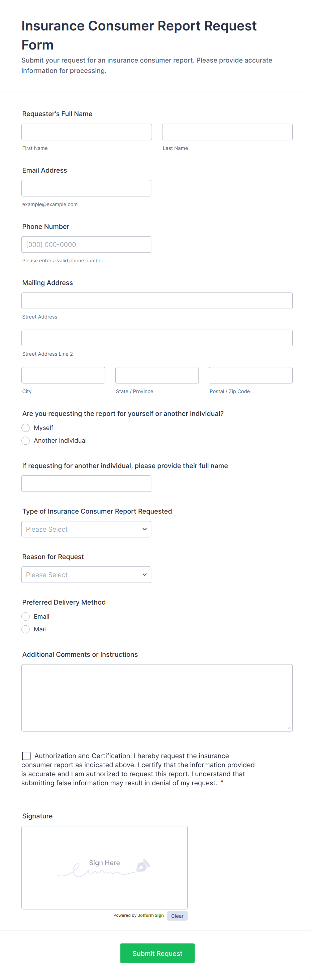Image resolution: width=311 pixels, height=980 pixels.
Task: Click the Type of Insurance Report dropdown chevron
Action: [144, 529]
